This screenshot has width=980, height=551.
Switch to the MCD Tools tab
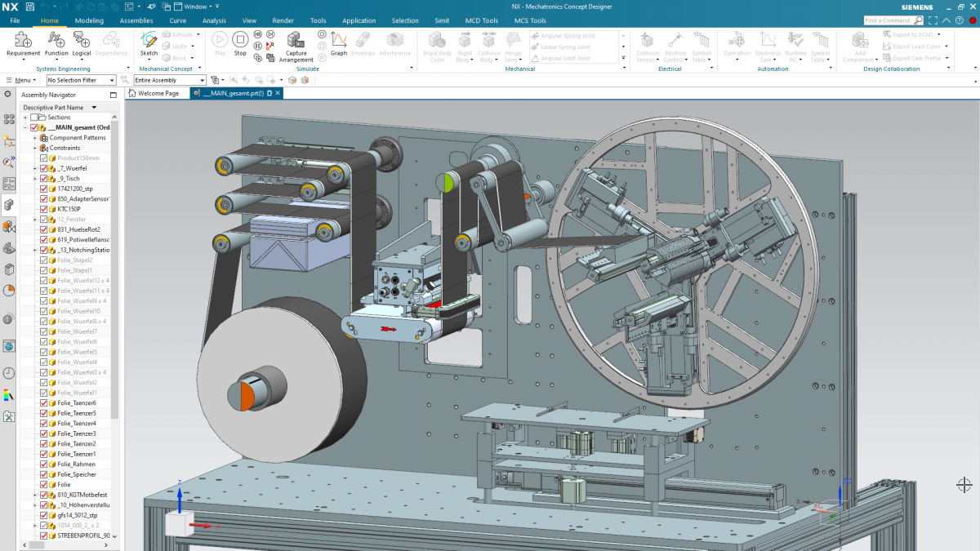point(482,20)
